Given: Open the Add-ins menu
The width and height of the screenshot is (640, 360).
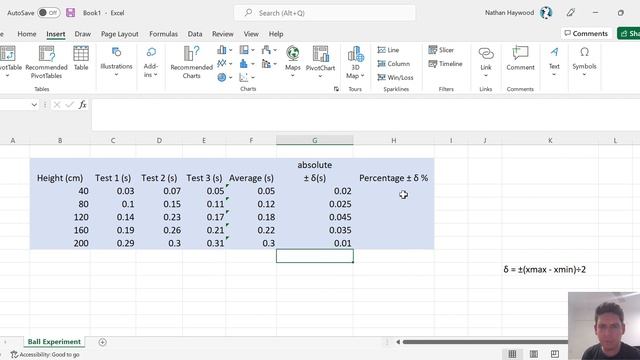Looking at the screenshot, I should (151, 62).
